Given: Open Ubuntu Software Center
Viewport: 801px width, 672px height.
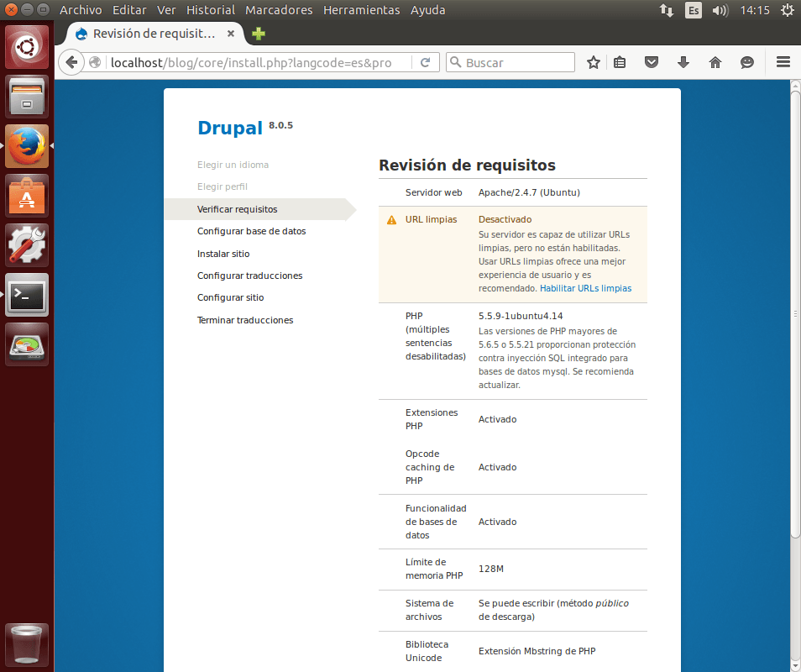Looking at the screenshot, I should coord(27,196).
